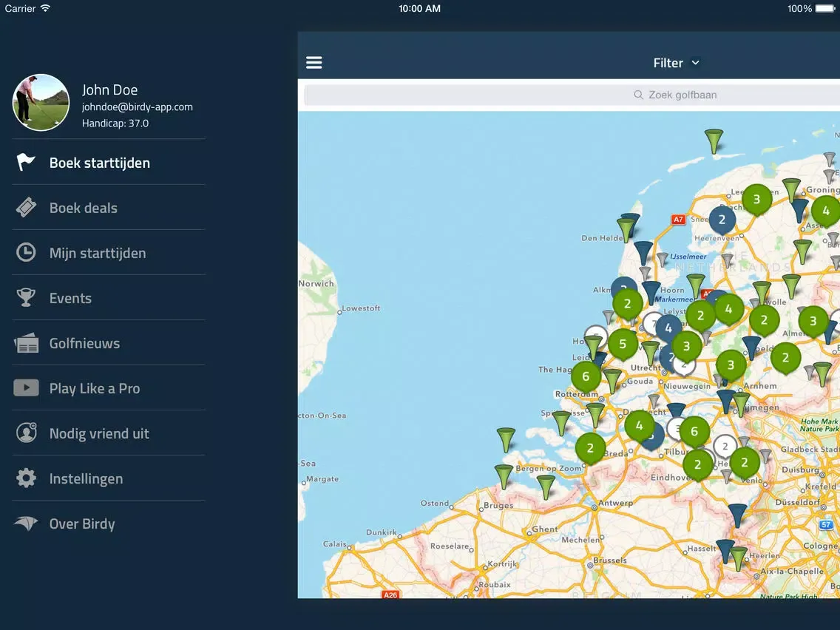Click the battery status icon
Viewport: 840px width, 630px height.
tap(825, 8)
